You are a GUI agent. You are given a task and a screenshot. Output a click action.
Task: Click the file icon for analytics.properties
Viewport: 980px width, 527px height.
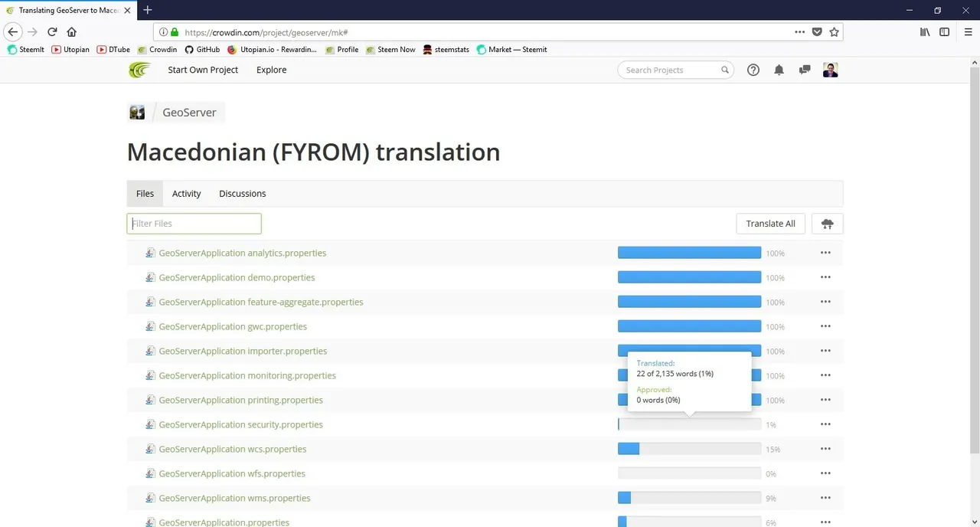(x=151, y=253)
